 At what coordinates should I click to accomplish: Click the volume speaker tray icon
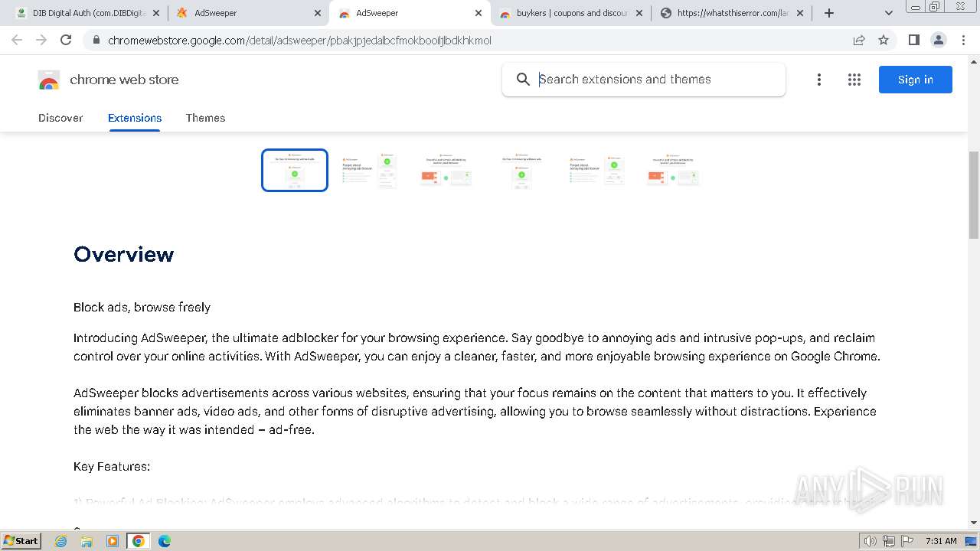point(870,541)
